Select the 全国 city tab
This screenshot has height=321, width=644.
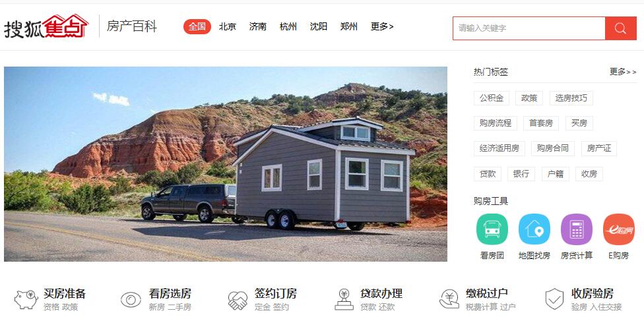pos(197,26)
